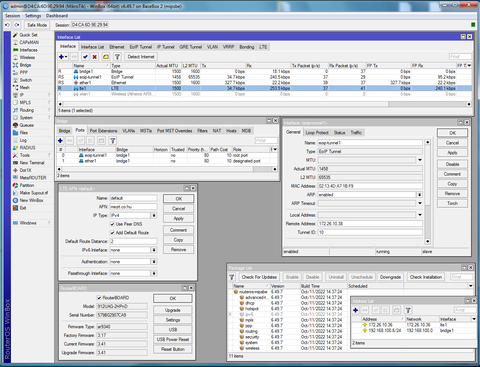The image size is (480, 367).
Task: Click the filter funnel icon in Address List
Action: tap(408, 310)
